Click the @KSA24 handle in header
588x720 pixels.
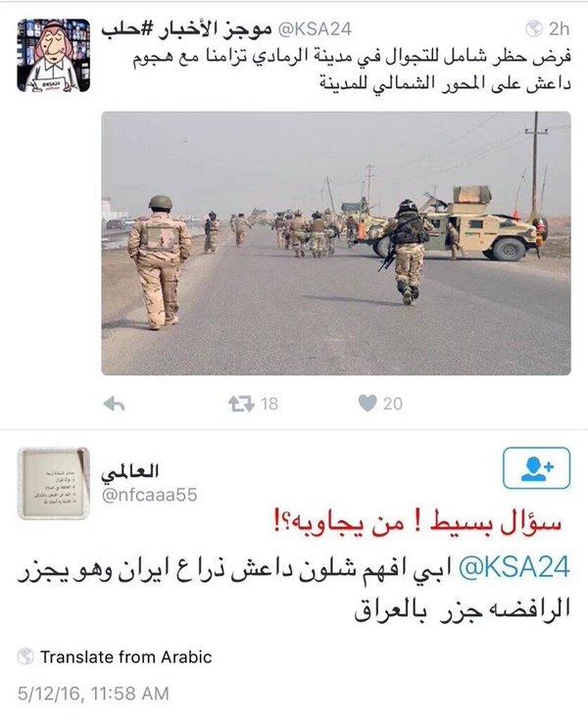coord(316,29)
